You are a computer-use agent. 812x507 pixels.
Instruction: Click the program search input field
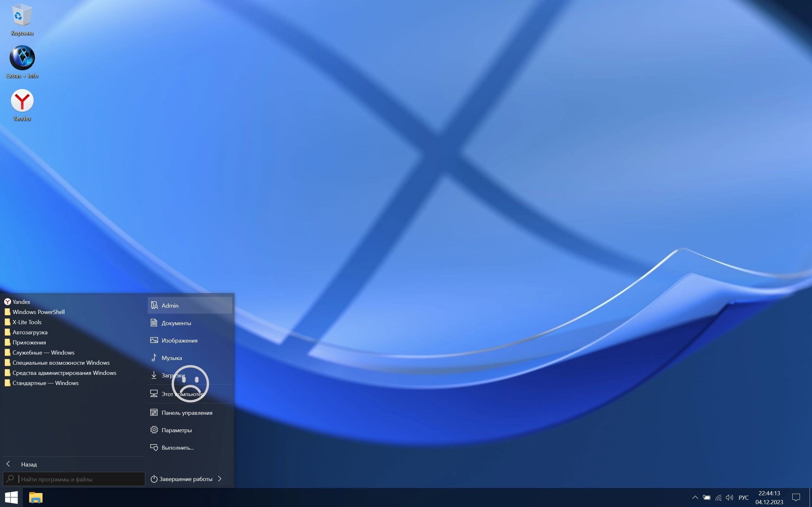(81, 479)
